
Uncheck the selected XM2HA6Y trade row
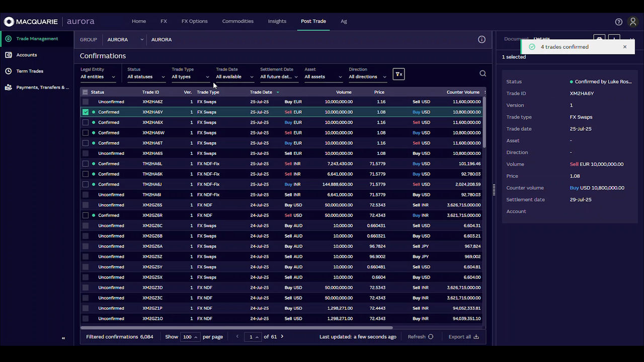pos(86,112)
